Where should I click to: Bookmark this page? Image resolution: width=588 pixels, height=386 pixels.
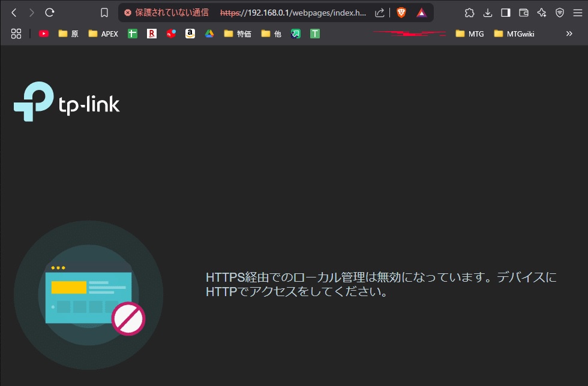coord(104,13)
